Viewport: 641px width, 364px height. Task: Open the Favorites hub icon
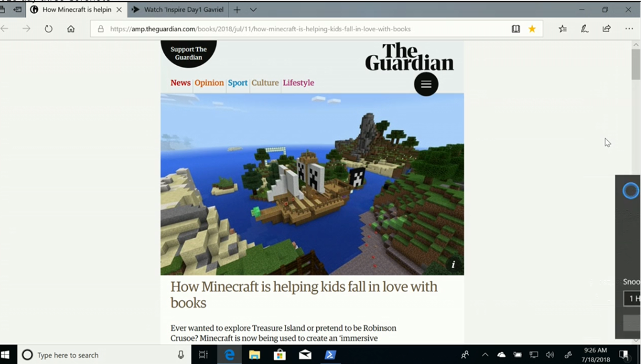point(563,29)
